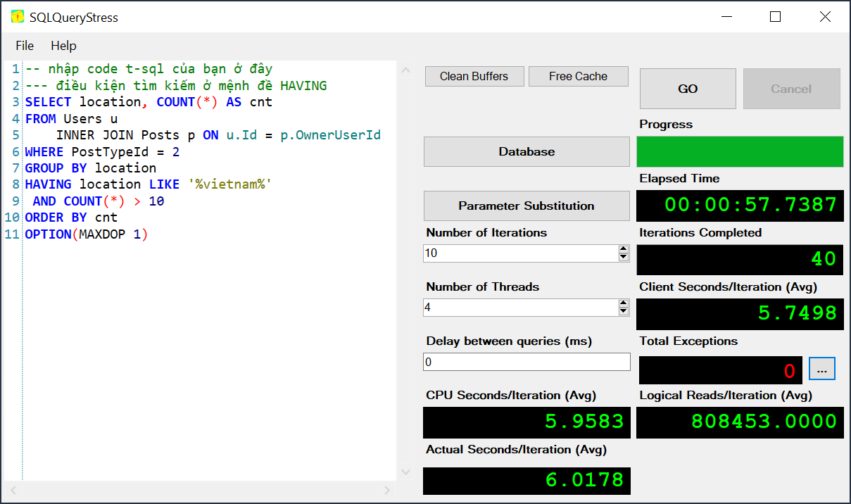Viewport: 851px width, 504px height.
Task: Open the File menu
Action: pyautogui.click(x=24, y=45)
